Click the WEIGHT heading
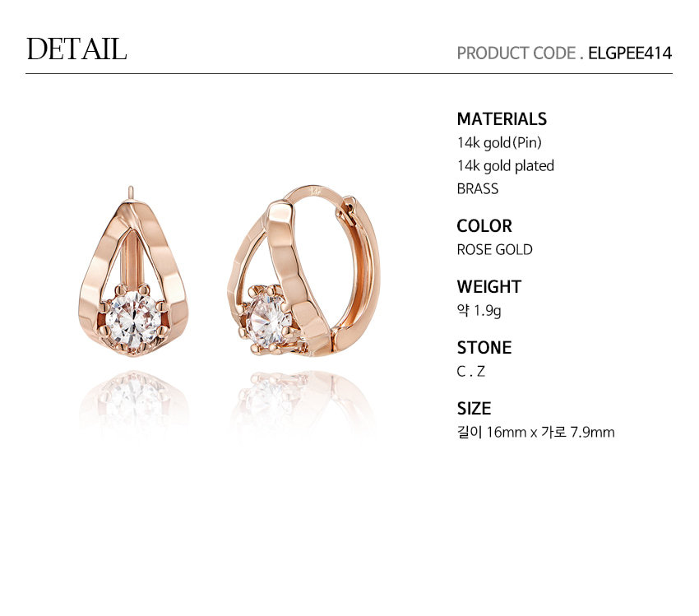This screenshot has width=699, height=616. tap(489, 286)
